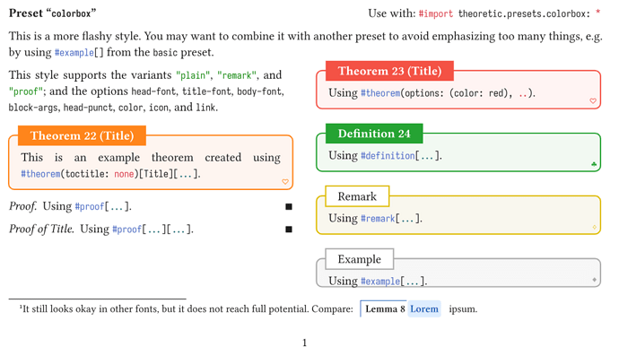Click the Remark title label
Image resolution: width=619 pixels, height=364 pixels.
click(x=358, y=196)
